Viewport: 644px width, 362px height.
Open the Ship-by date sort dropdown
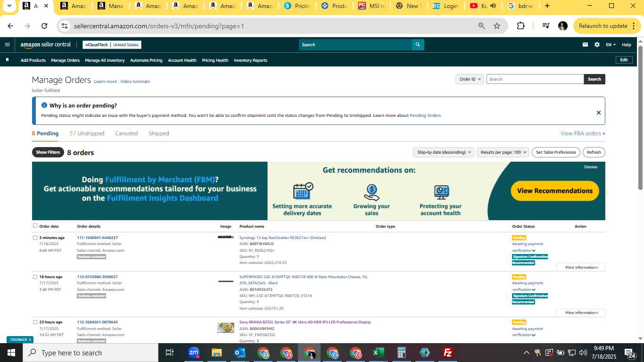pyautogui.click(x=444, y=152)
